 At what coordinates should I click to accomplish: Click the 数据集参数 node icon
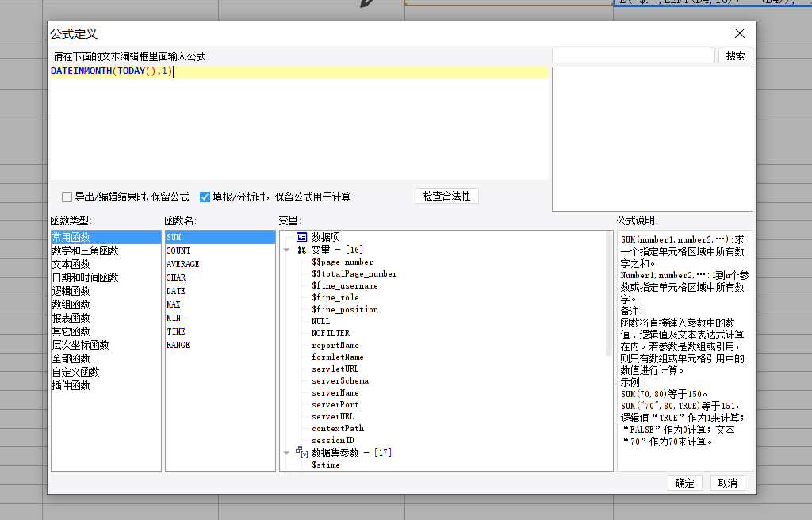(x=301, y=453)
